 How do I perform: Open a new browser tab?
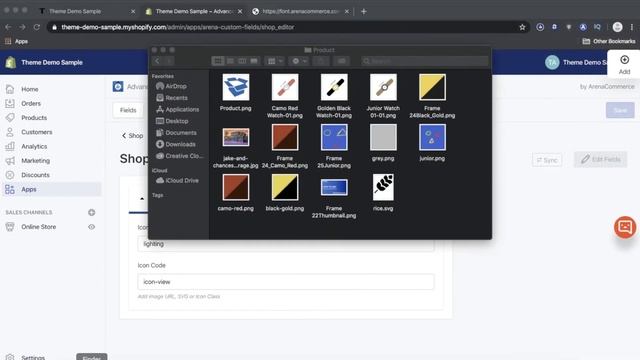tap(363, 11)
